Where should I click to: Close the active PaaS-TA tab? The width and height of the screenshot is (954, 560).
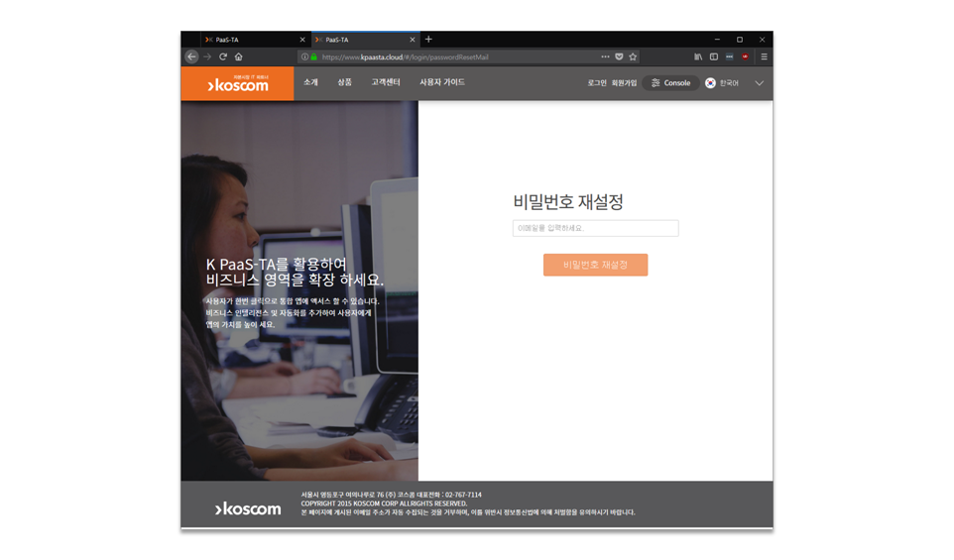click(x=412, y=40)
